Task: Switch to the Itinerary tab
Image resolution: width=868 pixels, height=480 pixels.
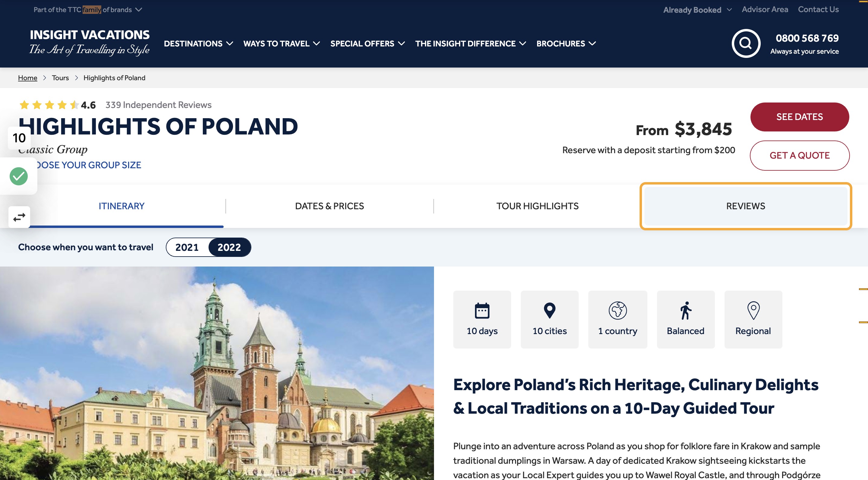Action: pos(121,206)
